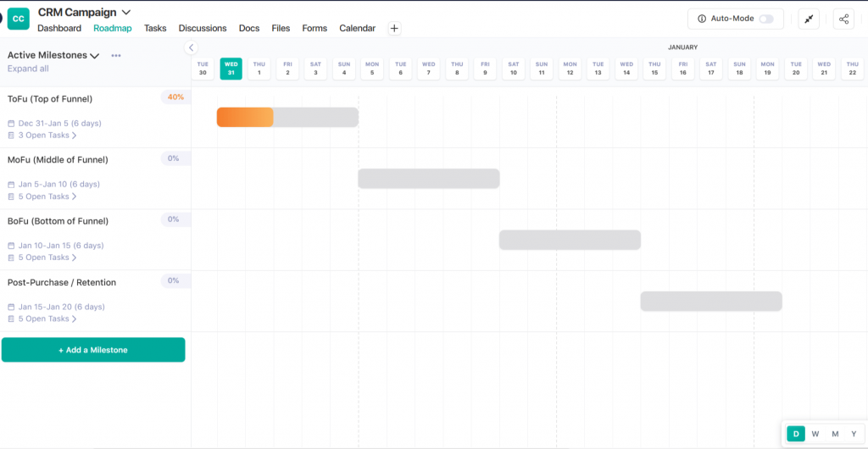Click the ToFu orange progress bar
This screenshot has height=449, width=868.
point(245,117)
